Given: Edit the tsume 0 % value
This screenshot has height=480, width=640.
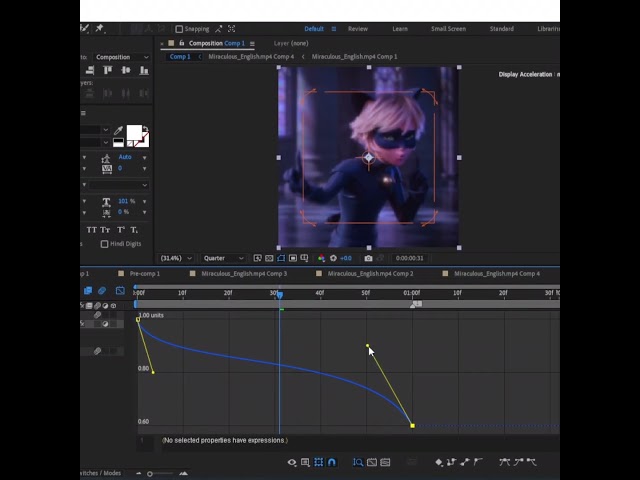Looking at the screenshot, I should [x=123, y=212].
